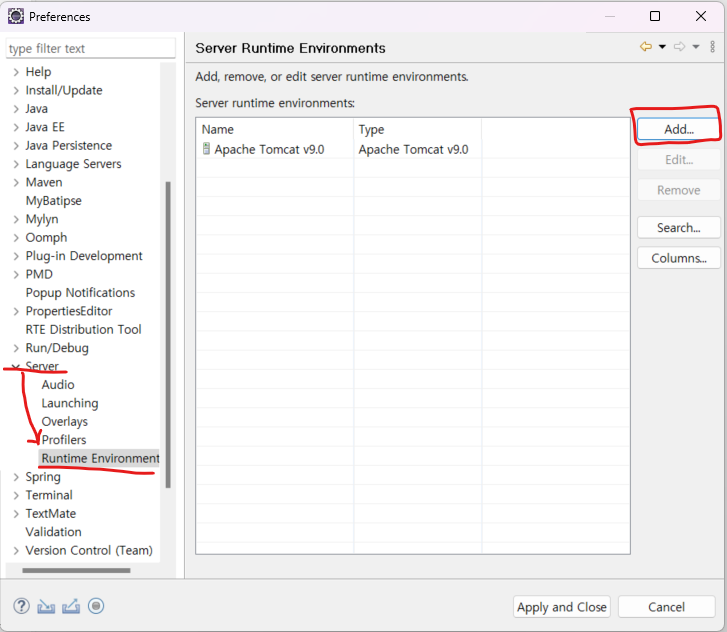Screen dimensions: 727x632
Task: Click the Cancel button
Action: click(666, 607)
